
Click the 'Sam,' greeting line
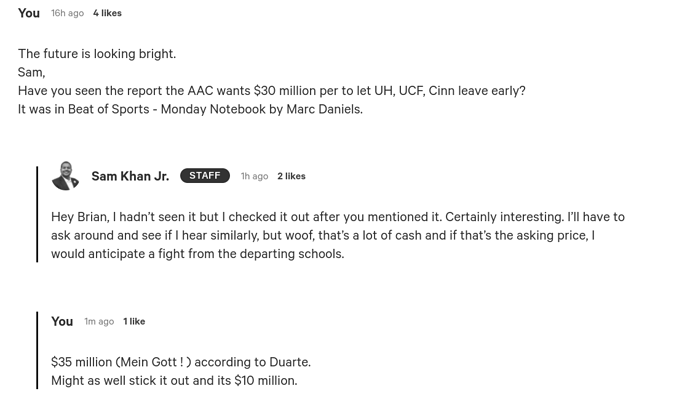click(32, 72)
